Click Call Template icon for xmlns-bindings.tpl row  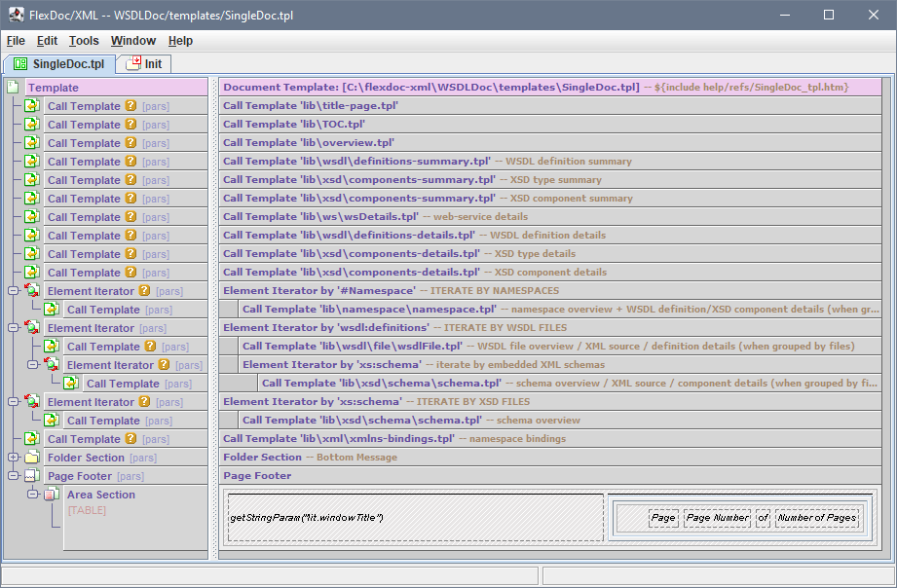point(31,439)
